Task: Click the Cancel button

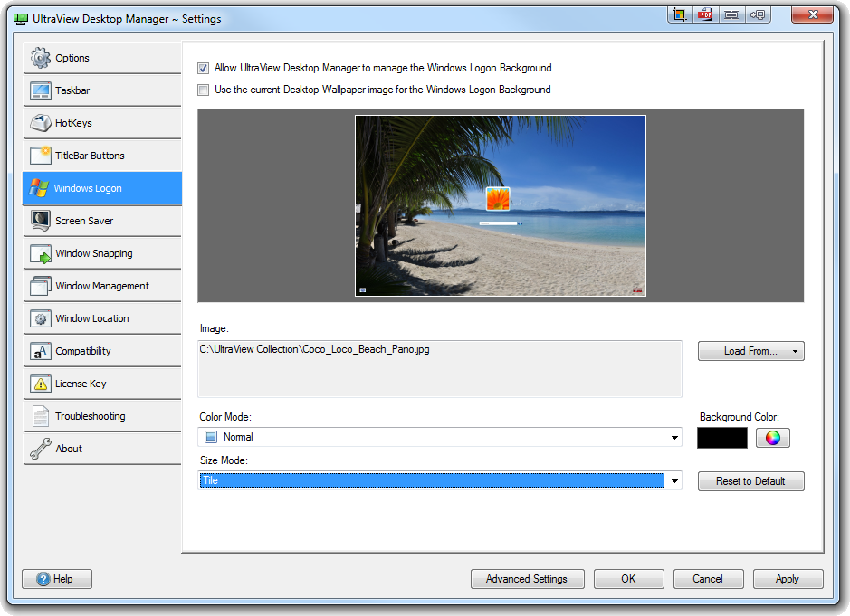Action: (x=708, y=579)
